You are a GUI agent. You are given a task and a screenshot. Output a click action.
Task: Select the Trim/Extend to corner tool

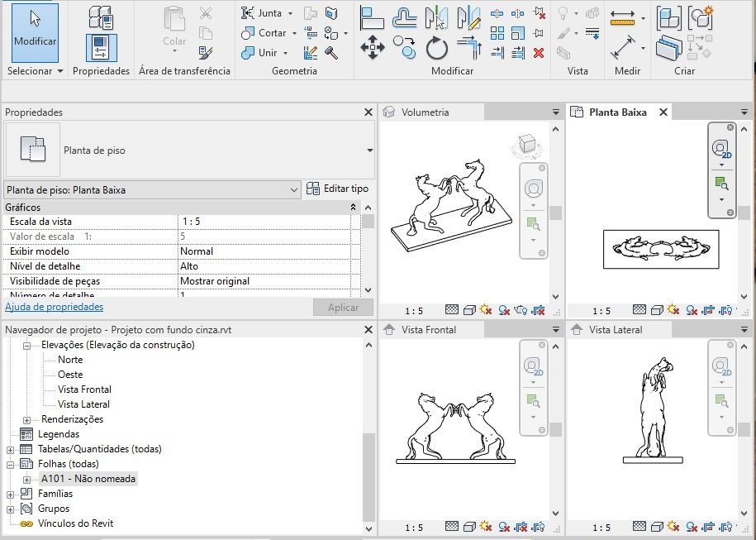coord(469,48)
